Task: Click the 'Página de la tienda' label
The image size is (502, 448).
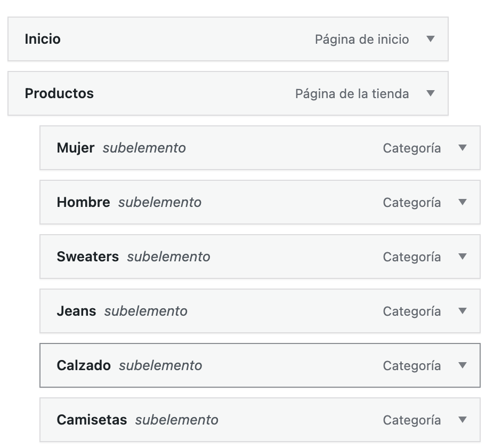Action: 352,94
